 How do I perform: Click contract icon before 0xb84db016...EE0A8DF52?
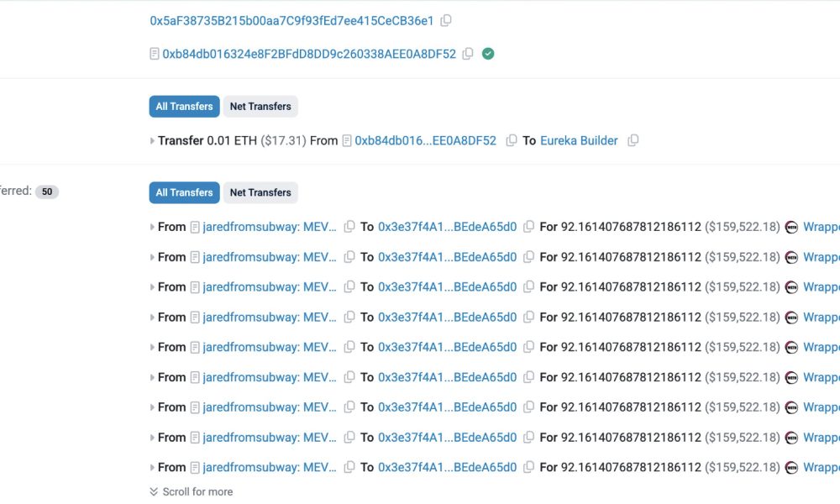[347, 141]
